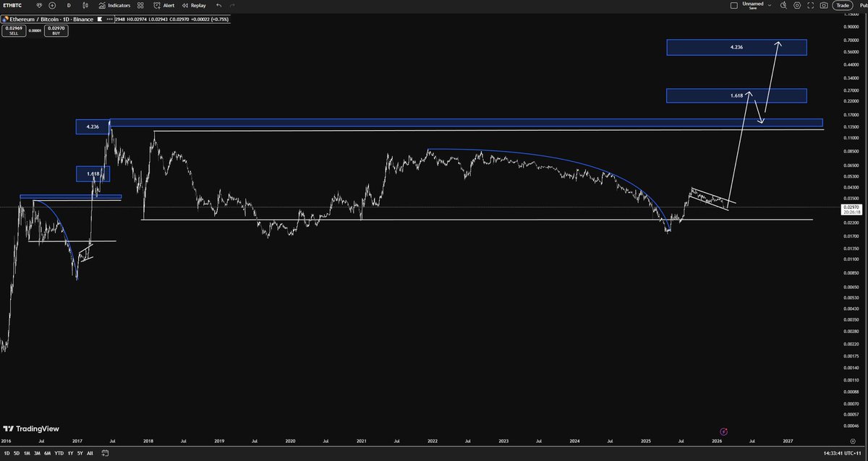Viewport: 868px width, 461px height.
Task: Open the ETHBTC symbol search
Action: (x=14, y=5)
